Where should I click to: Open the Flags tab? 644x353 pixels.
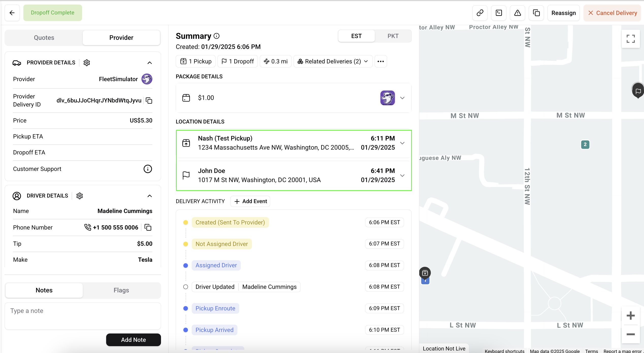coord(121,290)
